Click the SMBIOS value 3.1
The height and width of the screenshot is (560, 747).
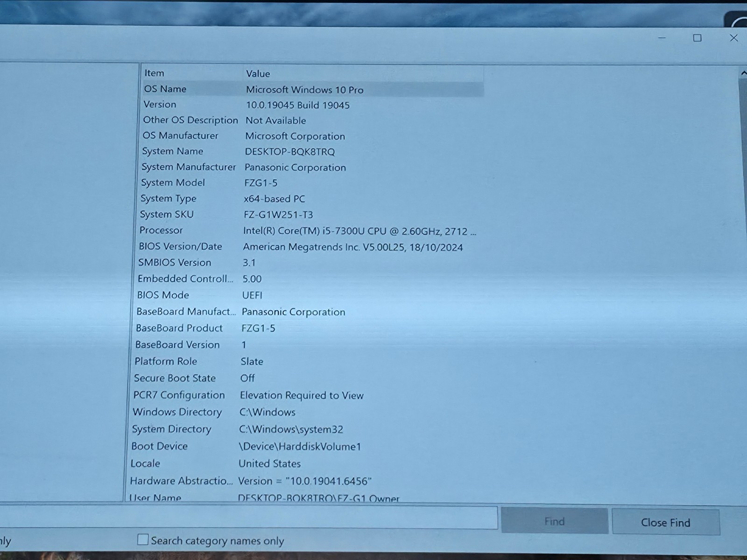click(x=249, y=263)
